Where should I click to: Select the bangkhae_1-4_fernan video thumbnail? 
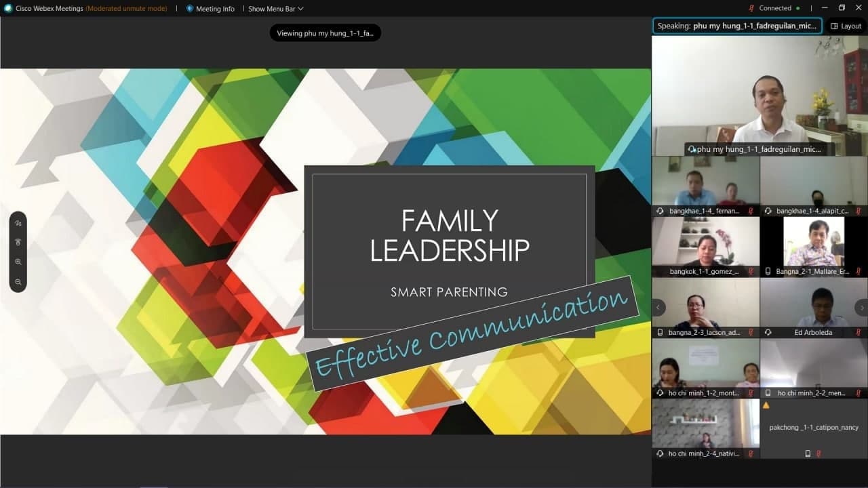click(x=705, y=186)
